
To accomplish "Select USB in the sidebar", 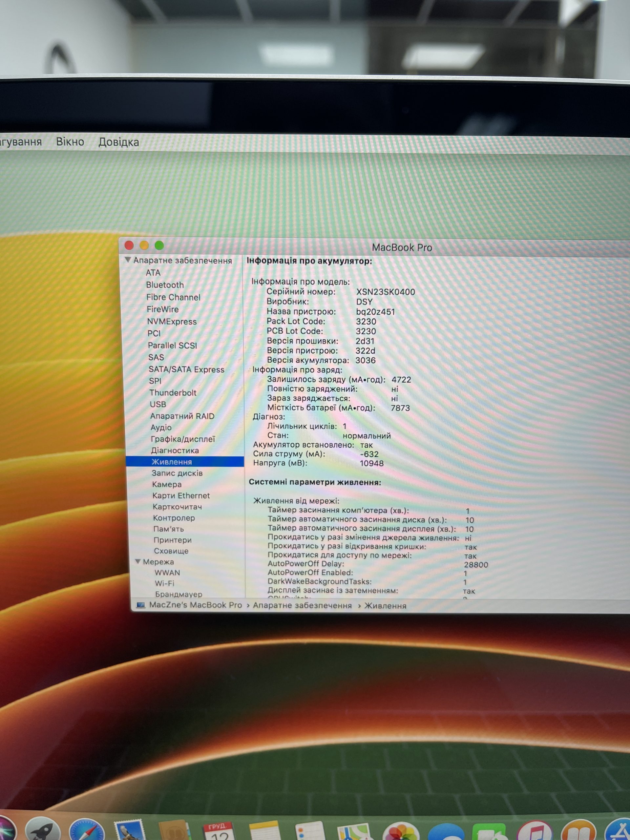I will tap(158, 404).
